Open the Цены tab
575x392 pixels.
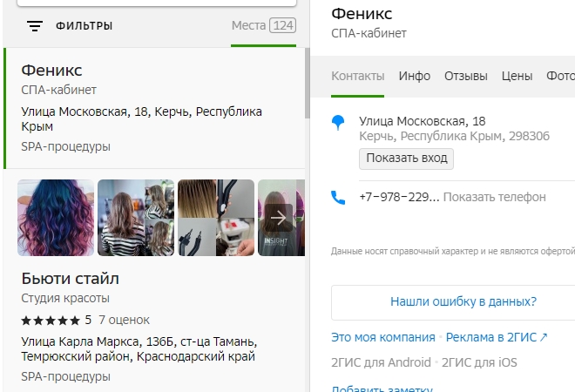click(x=517, y=76)
